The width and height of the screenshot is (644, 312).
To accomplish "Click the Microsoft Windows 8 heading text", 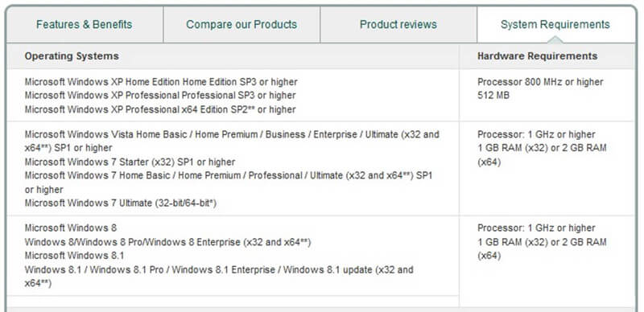I will click(71, 228).
